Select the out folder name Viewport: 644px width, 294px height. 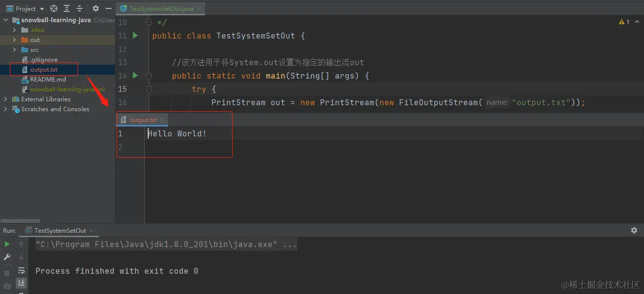click(x=35, y=40)
